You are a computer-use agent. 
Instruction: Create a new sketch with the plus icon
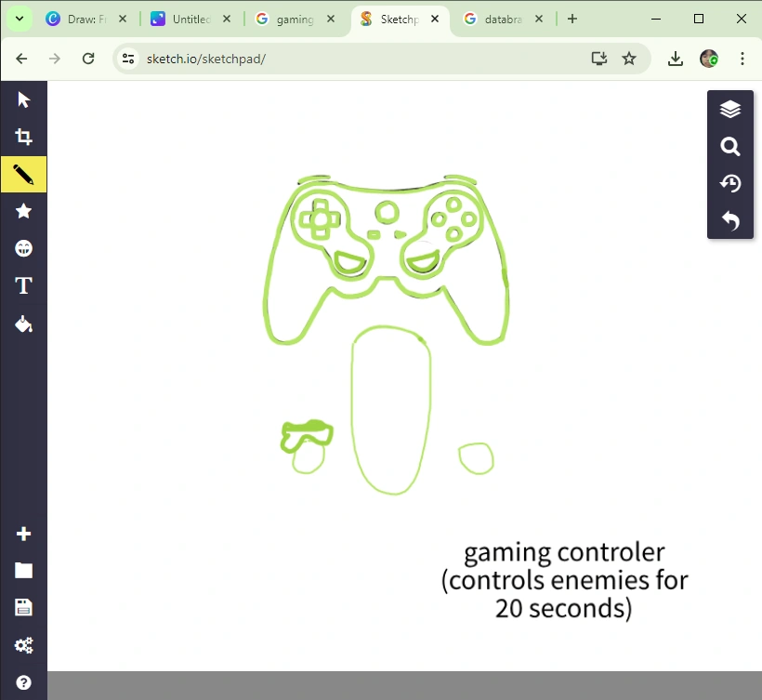tap(23, 533)
